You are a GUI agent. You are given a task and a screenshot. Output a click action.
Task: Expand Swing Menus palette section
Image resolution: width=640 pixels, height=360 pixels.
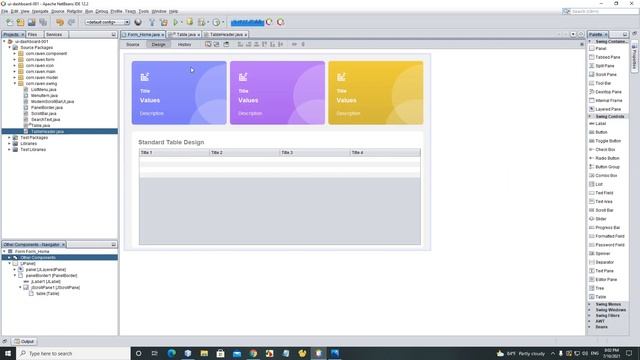click(589, 304)
